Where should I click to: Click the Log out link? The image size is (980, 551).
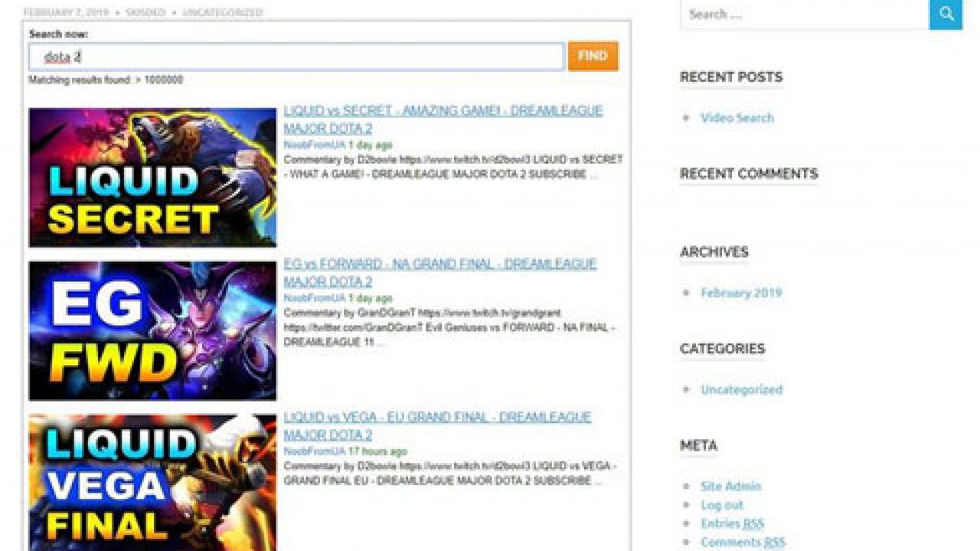click(722, 505)
